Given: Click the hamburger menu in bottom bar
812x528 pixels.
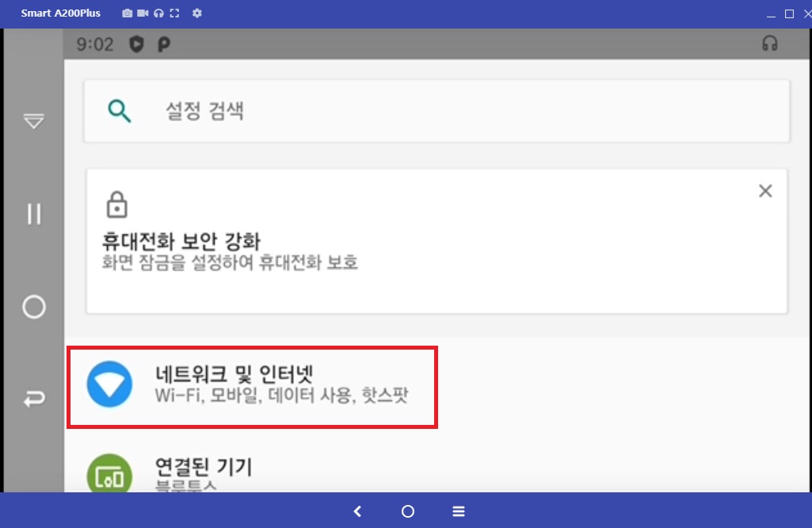Looking at the screenshot, I should coord(459,511).
